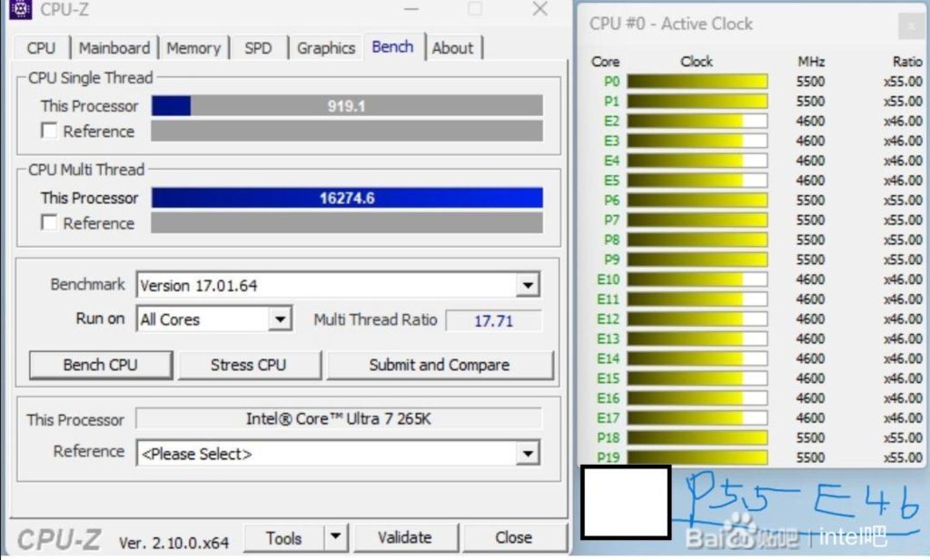Start the Stress CPU test
Screen dimensions: 930x560
coord(249,364)
